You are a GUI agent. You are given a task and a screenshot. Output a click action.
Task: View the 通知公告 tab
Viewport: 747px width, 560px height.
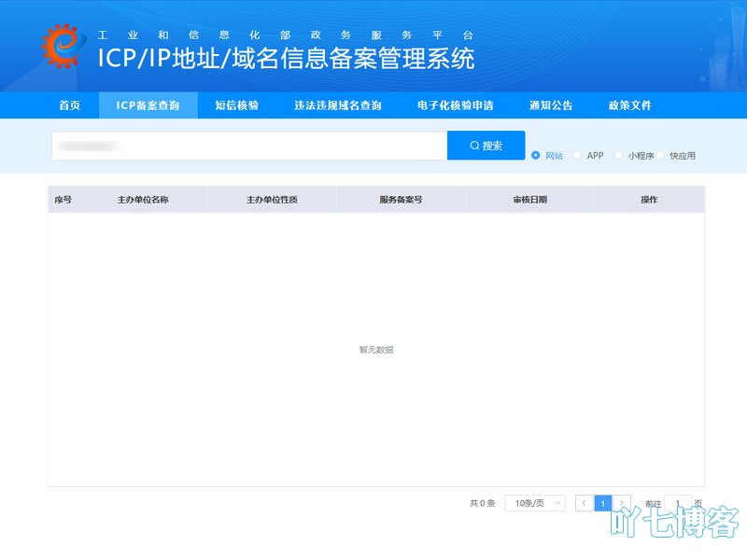(551, 105)
